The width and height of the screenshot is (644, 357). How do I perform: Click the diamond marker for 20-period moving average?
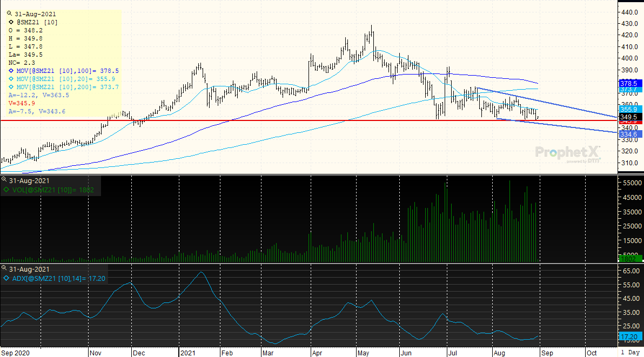(12, 79)
